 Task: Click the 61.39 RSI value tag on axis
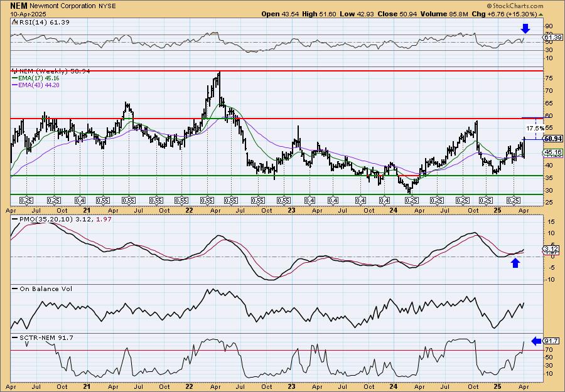point(553,38)
